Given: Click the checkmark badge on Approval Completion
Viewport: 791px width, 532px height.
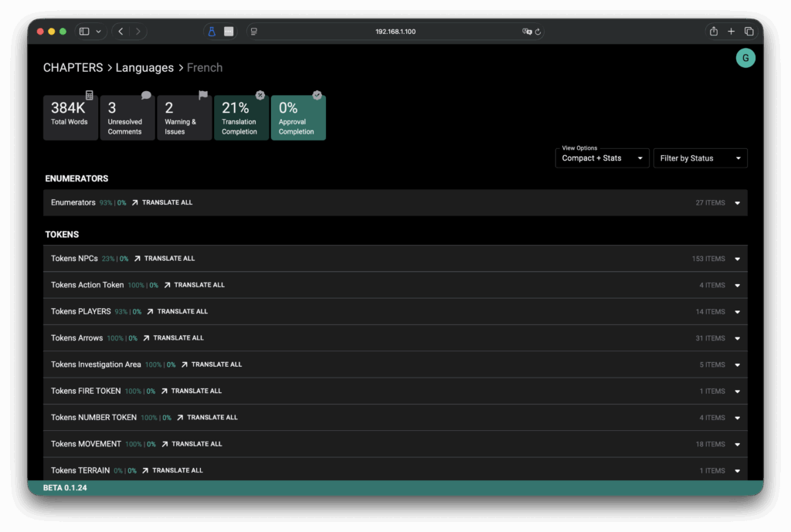Looking at the screenshot, I should coord(317,95).
